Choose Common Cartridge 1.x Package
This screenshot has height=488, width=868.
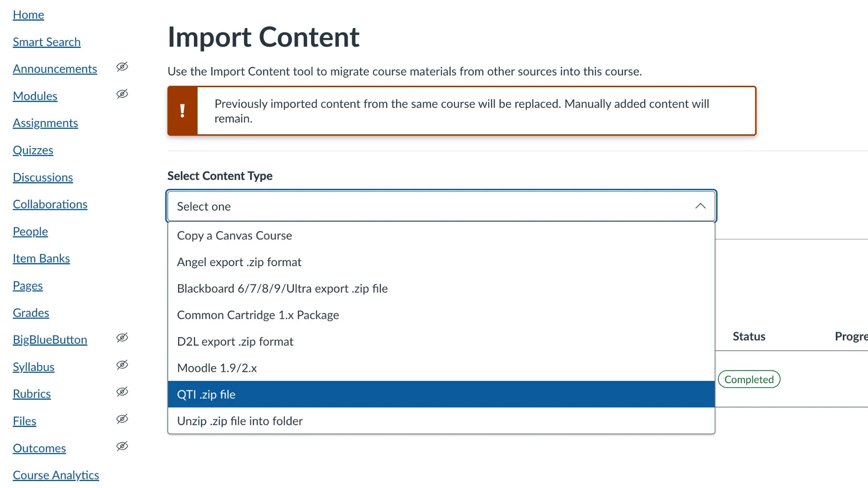click(258, 315)
